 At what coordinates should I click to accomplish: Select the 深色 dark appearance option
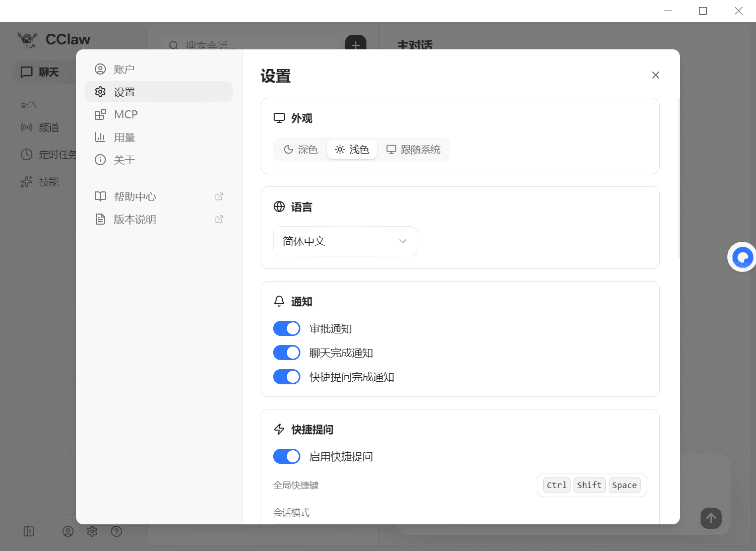(300, 149)
